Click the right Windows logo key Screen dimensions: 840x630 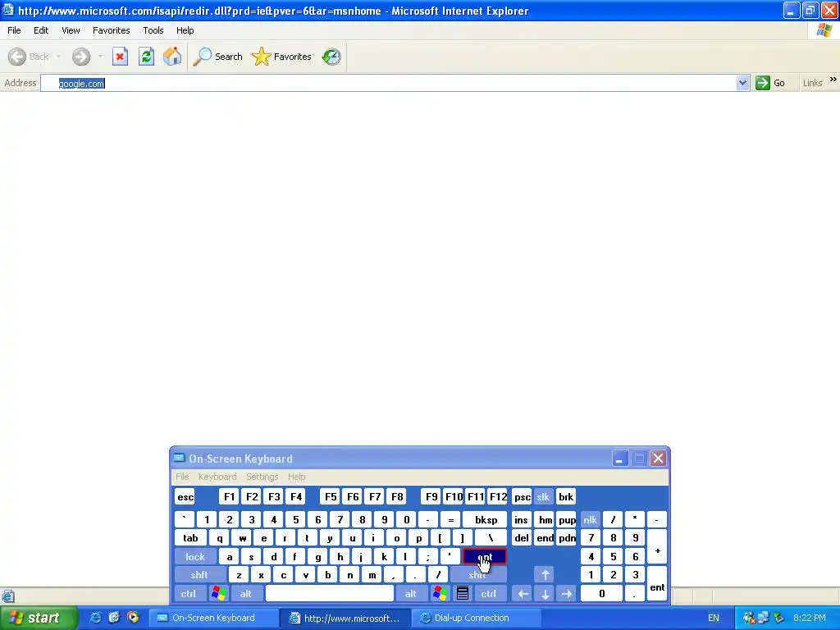[441, 594]
